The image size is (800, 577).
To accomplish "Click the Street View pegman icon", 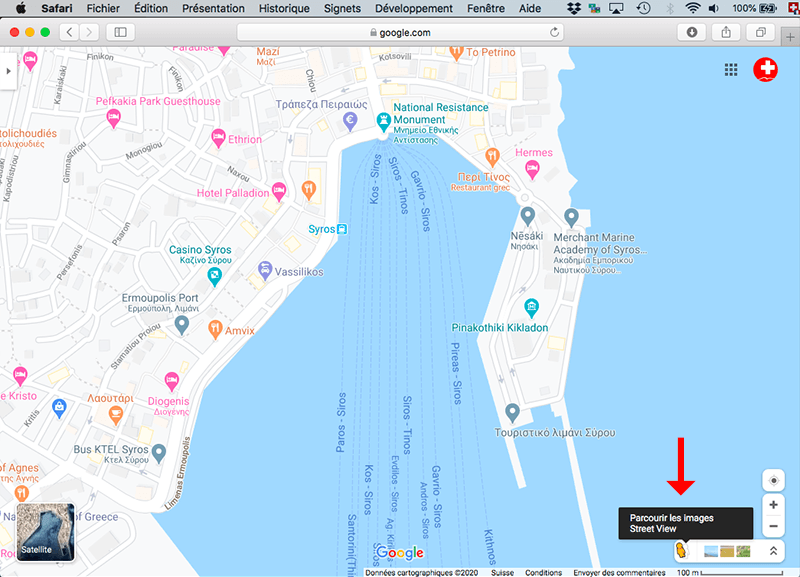I will coord(681,550).
